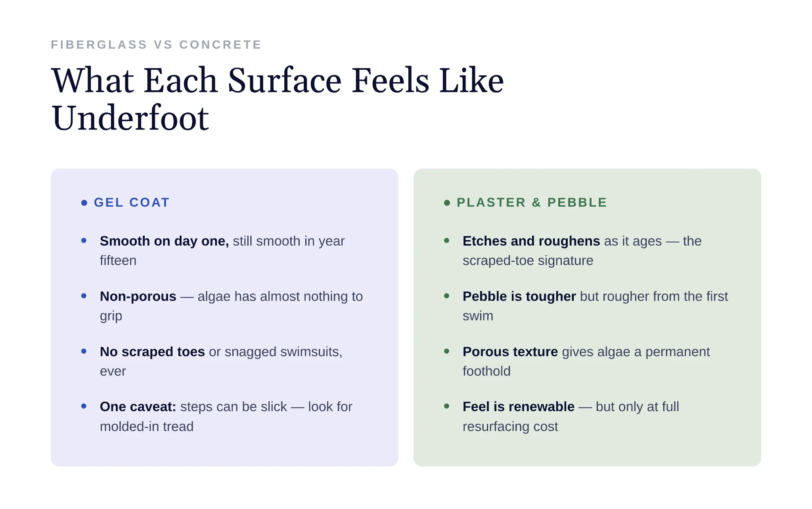
Task: Click the bullet before Porous texture
Action: (446, 351)
